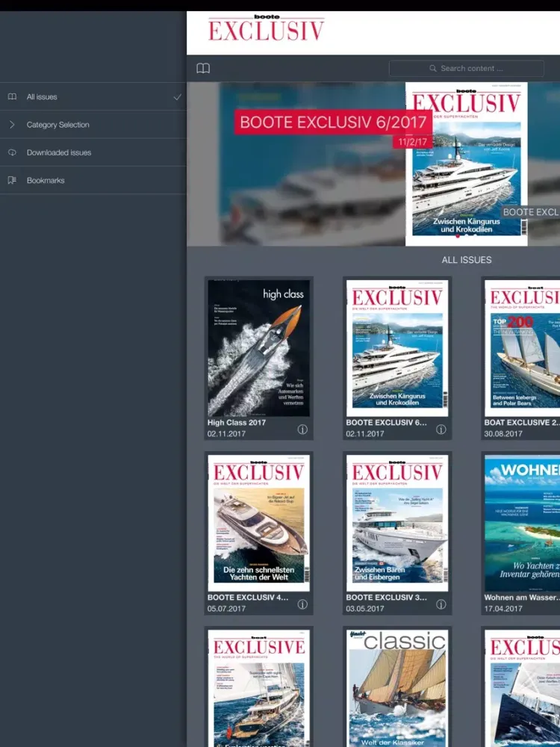Open BOAT EXCLUSIVE 2 issue cover
The image size is (560, 747).
pyautogui.click(x=523, y=348)
